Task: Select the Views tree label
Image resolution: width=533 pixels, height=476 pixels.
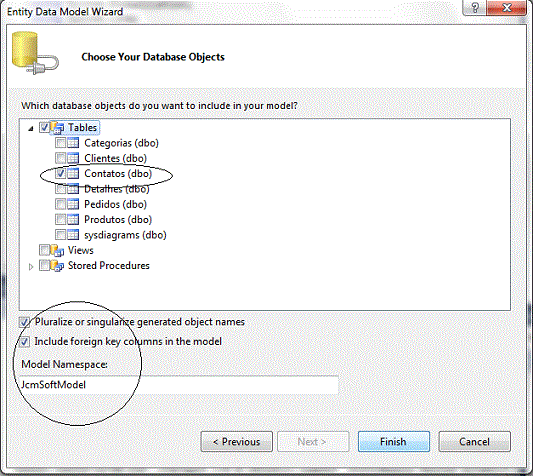Action: (81, 250)
